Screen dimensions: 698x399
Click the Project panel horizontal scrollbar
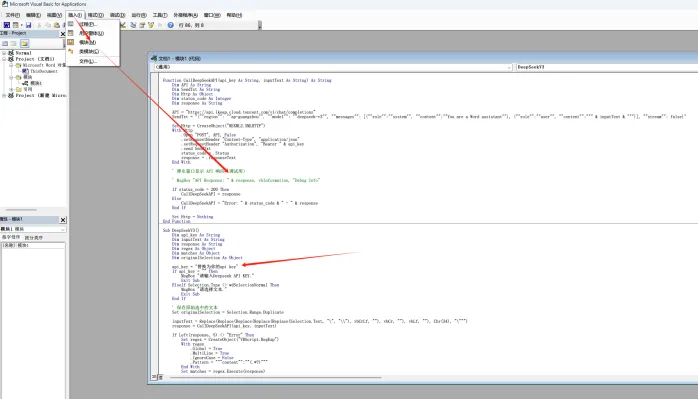coord(21,209)
